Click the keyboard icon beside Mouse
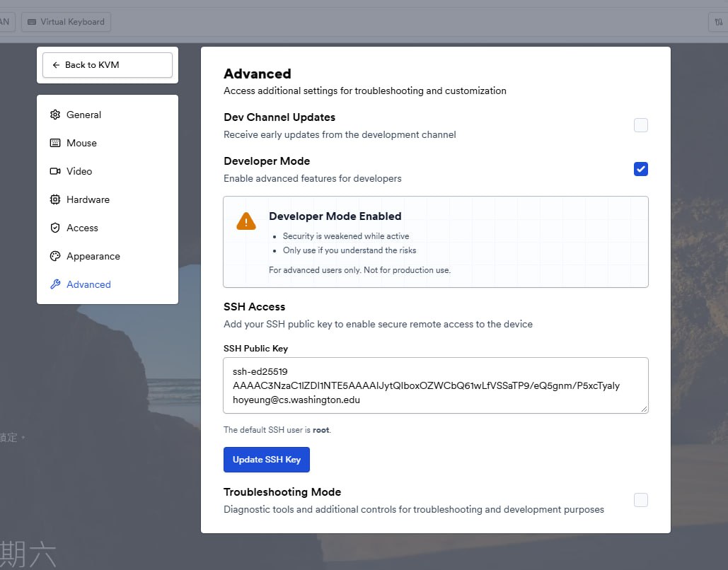Viewport: 728px width, 570px height. pos(55,143)
